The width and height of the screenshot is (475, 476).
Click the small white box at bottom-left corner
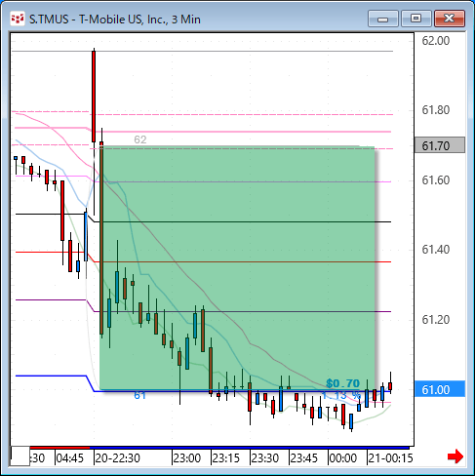pos(20,456)
